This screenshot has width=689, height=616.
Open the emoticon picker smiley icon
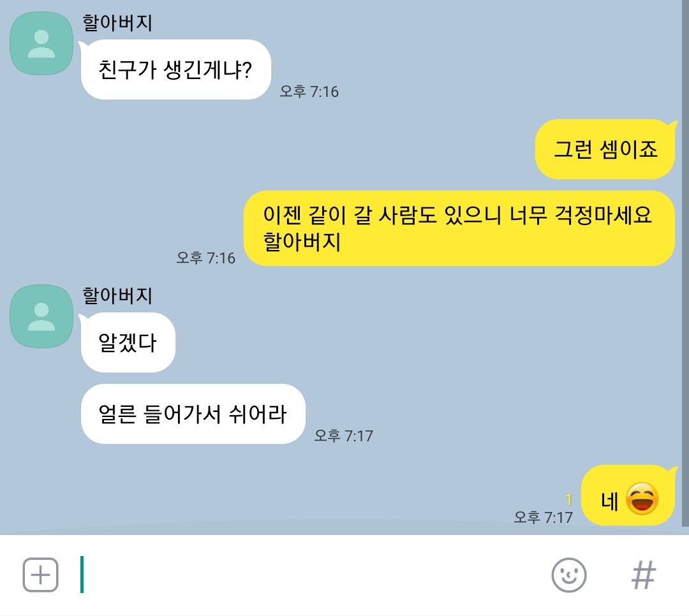coord(569,575)
